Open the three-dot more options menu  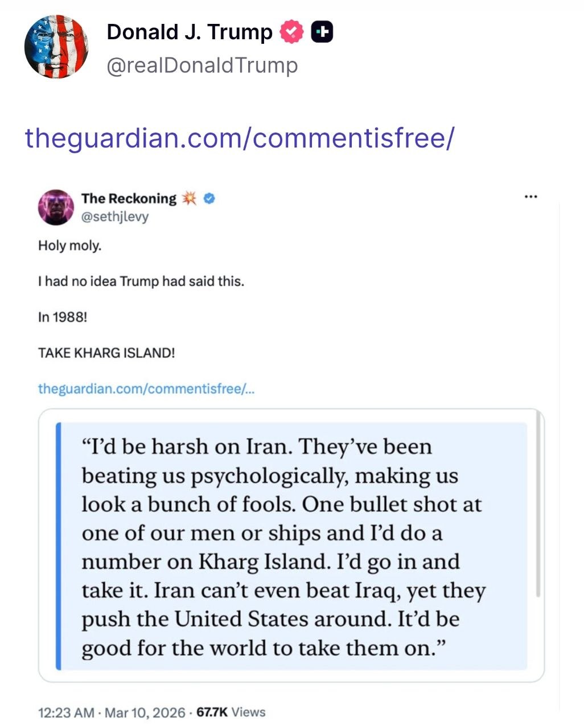pos(530,197)
